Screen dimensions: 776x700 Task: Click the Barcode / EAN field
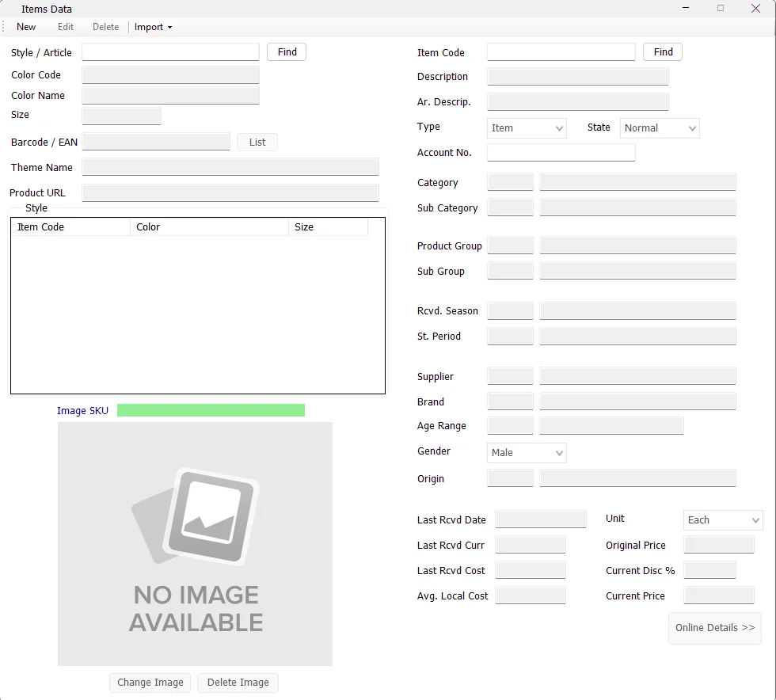(156, 142)
